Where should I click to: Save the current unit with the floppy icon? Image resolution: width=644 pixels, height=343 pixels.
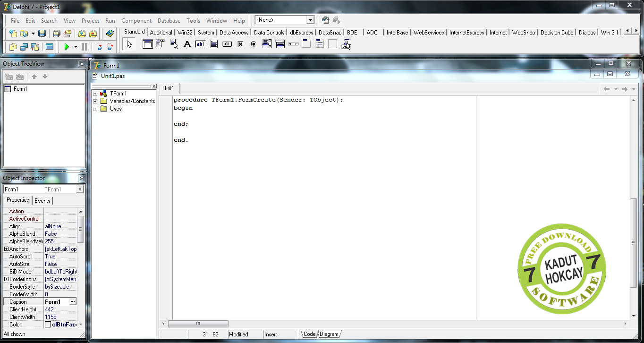coord(42,34)
